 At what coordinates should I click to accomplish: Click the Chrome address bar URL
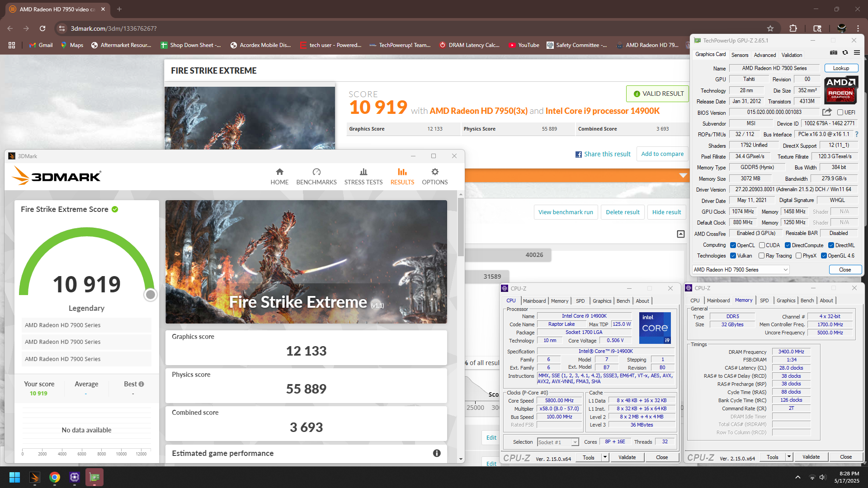click(113, 28)
